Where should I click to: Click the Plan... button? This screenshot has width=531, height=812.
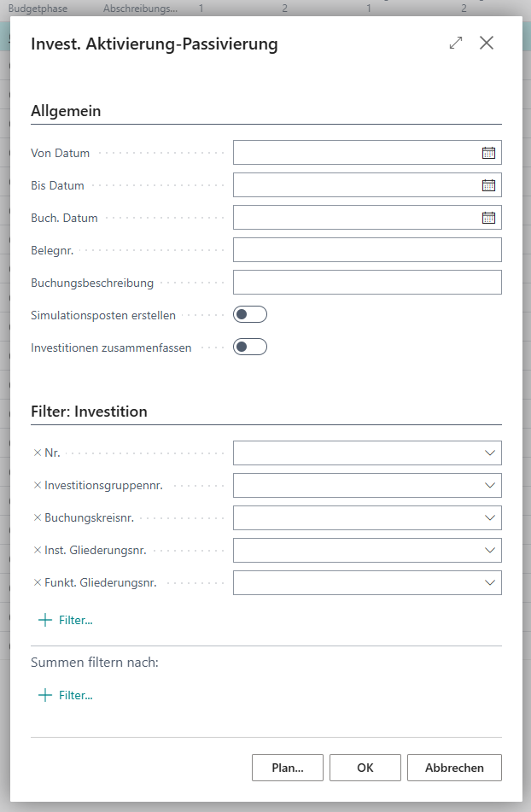(288, 768)
